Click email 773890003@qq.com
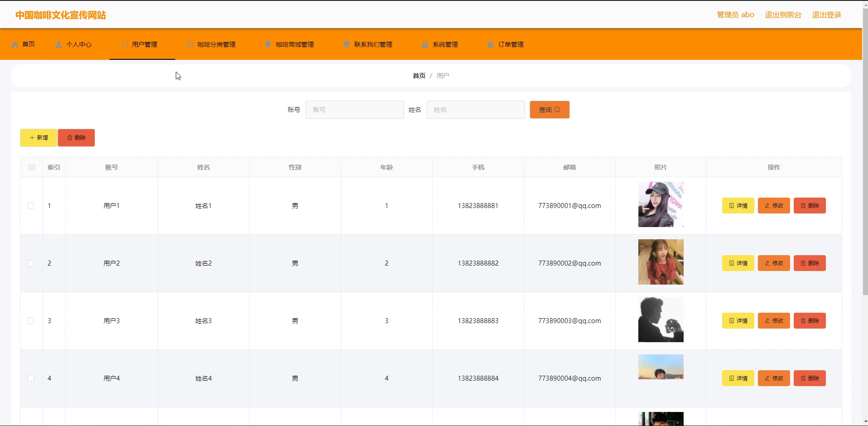The height and width of the screenshot is (426, 868). [569, 321]
